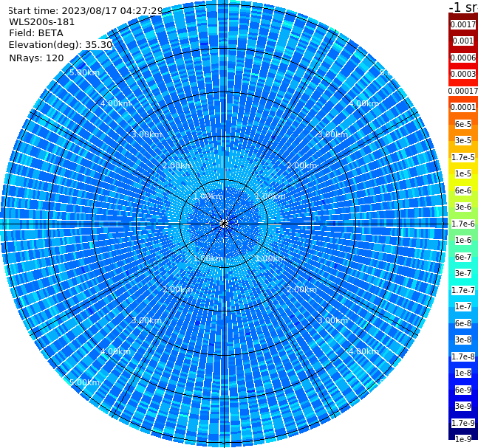Click the 6e-5 colorbar label
Screen dimensions: 478x448
(463, 124)
